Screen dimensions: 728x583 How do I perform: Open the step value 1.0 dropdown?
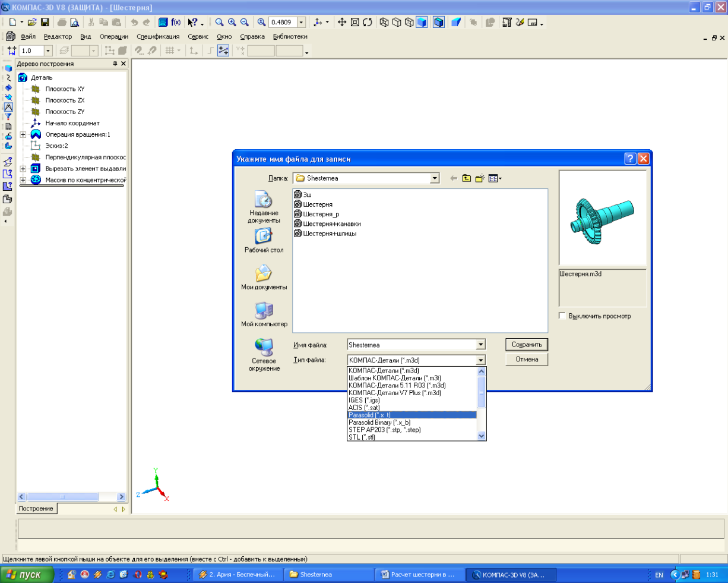[x=48, y=51]
